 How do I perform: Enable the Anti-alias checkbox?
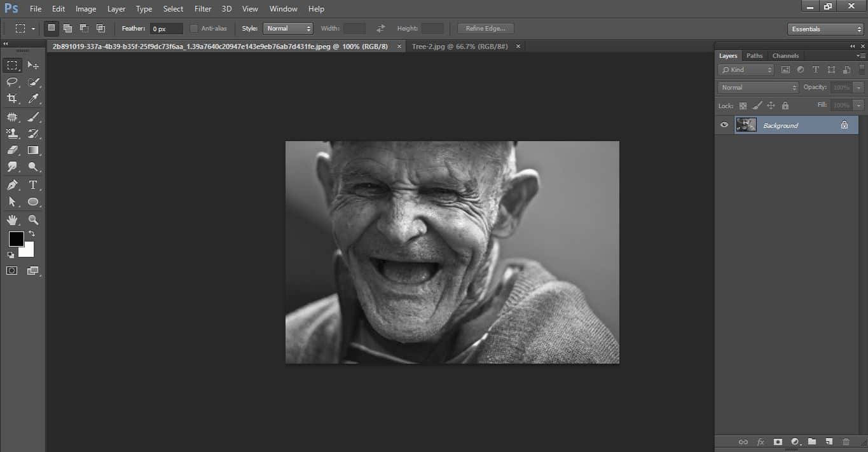[x=193, y=28]
